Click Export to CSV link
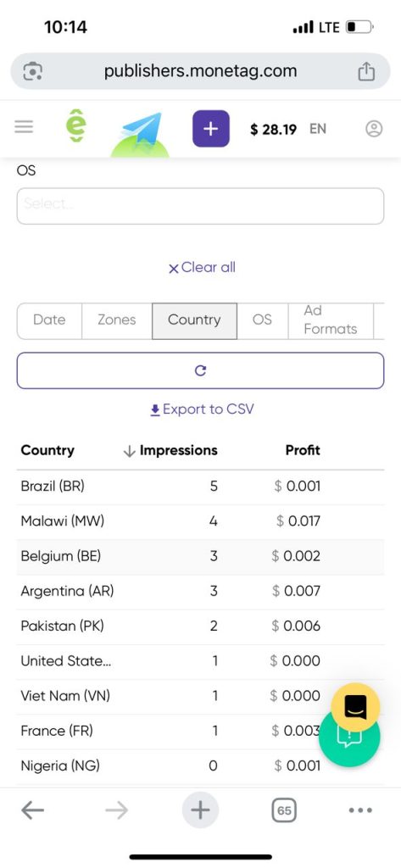 (x=202, y=409)
